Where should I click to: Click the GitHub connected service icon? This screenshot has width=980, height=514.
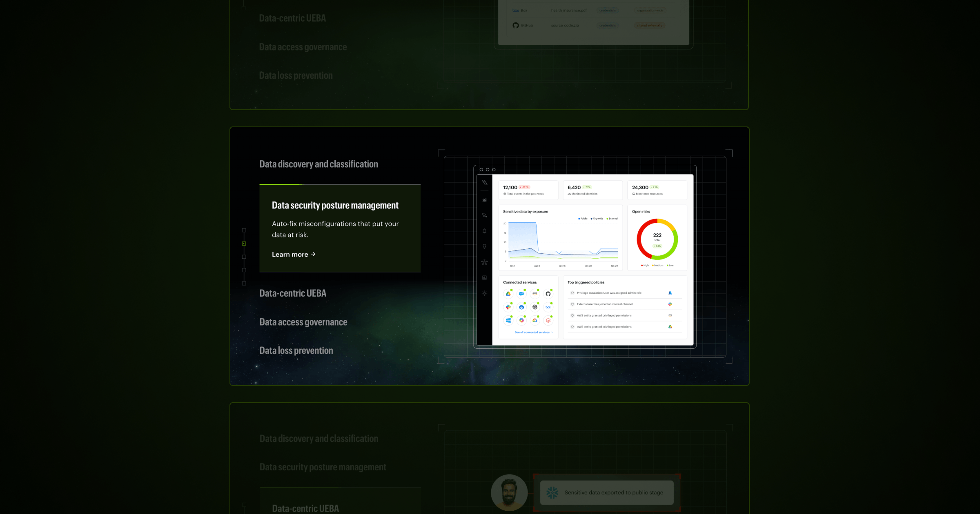point(548,294)
